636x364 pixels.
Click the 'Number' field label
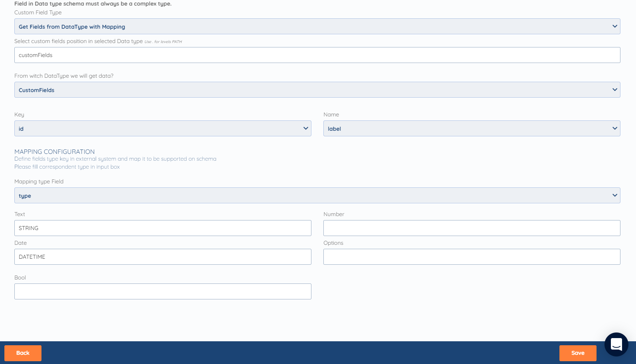(334, 214)
